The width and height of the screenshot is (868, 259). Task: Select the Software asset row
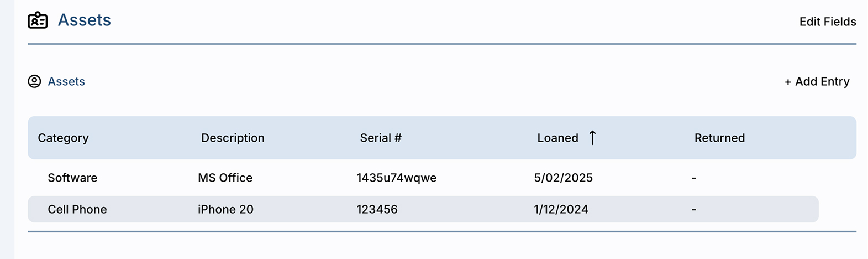[423, 178]
